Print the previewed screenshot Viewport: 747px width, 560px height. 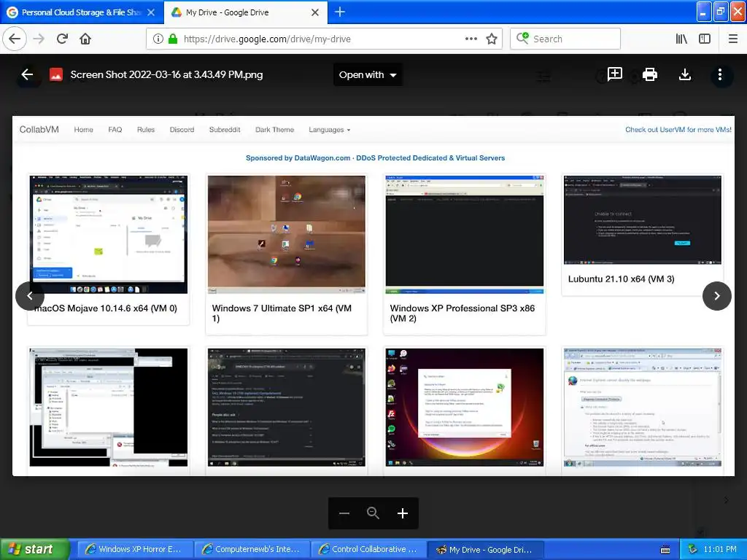[650, 74]
